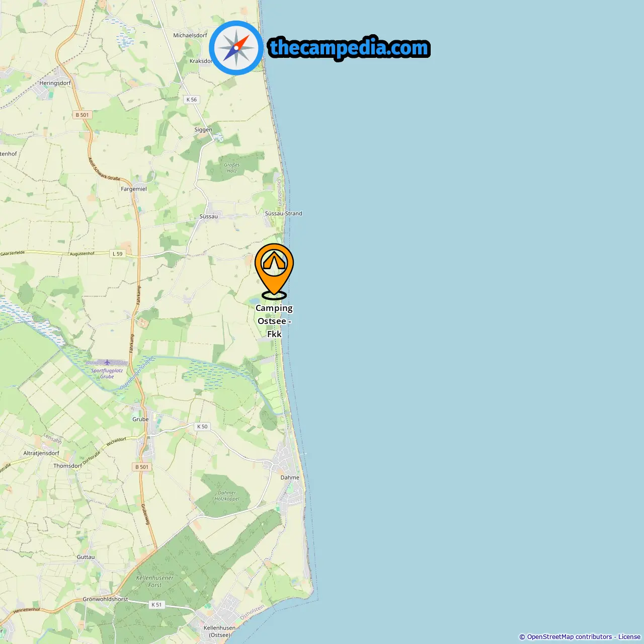
Task: Open the License link
Action: tap(629, 637)
